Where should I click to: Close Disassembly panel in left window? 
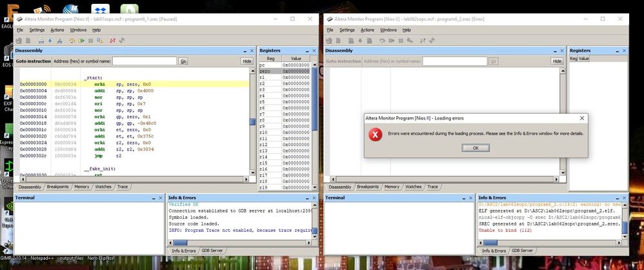tap(252, 50)
